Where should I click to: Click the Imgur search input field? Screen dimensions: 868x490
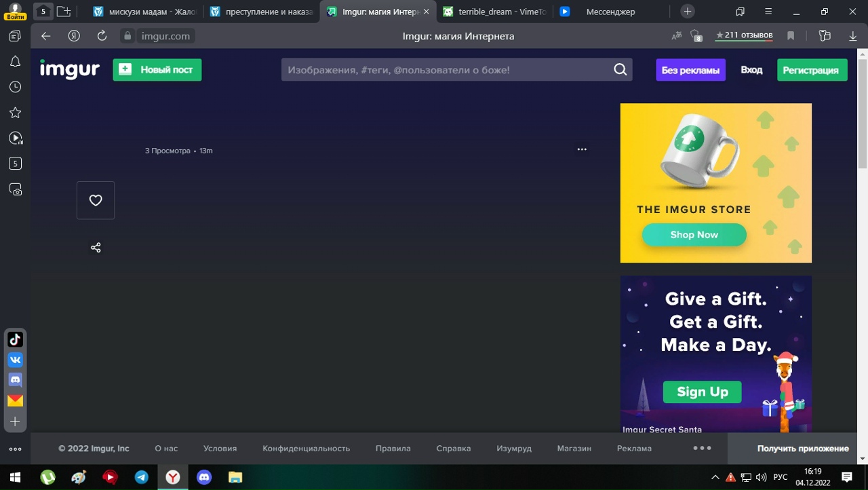pyautogui.click(x=448, y=70)
